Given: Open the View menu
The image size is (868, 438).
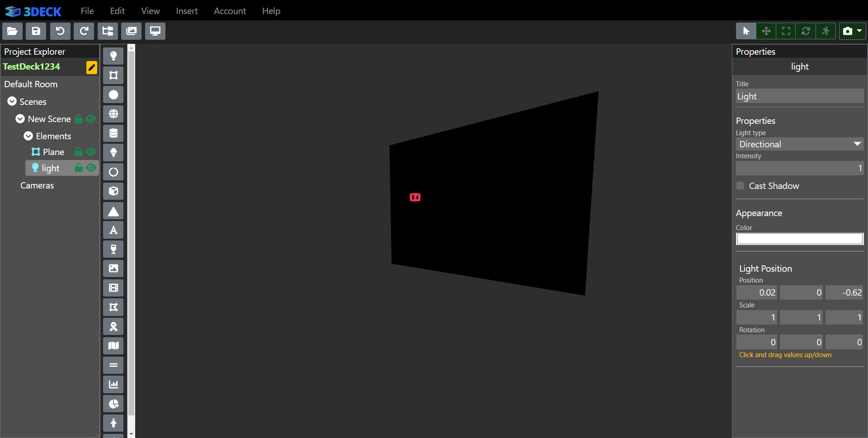Looking at the screenshot, I should click(x=150, y=11).
